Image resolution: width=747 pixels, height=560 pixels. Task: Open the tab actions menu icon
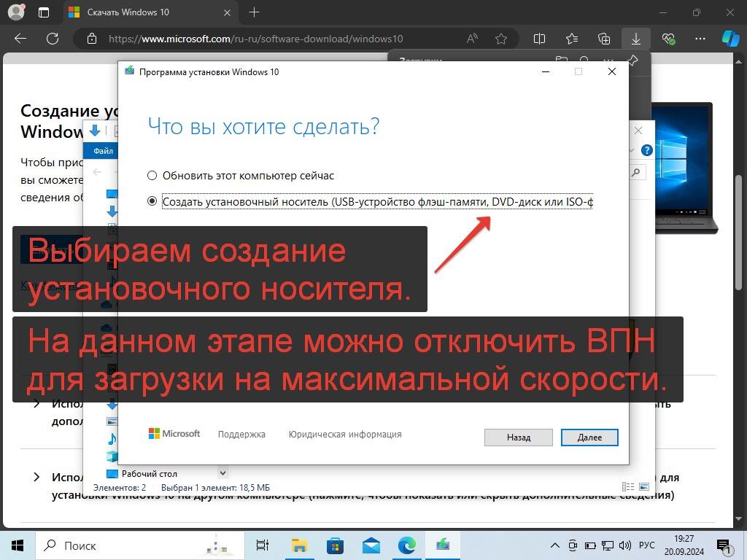coord(43,12)
